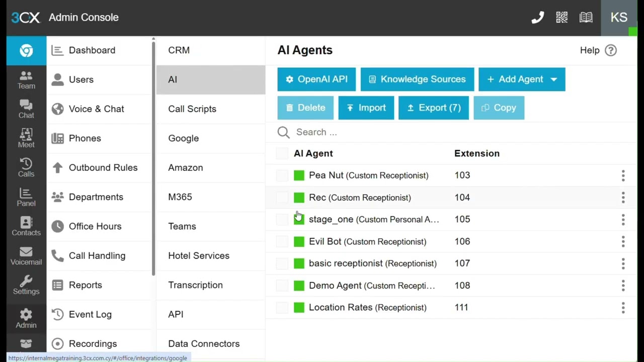
Task: Open Departments in the admin menu
Action: 99,197
